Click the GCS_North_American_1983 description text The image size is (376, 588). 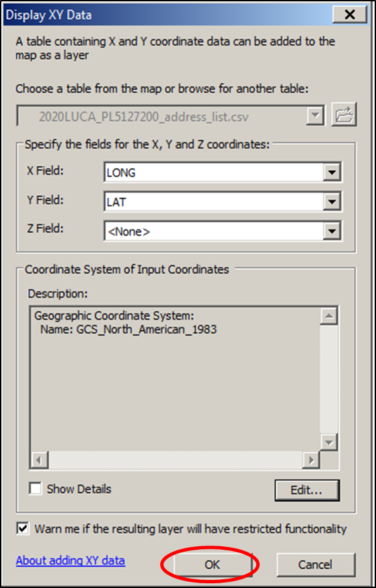pyautogui.click(x=147, y=330)
